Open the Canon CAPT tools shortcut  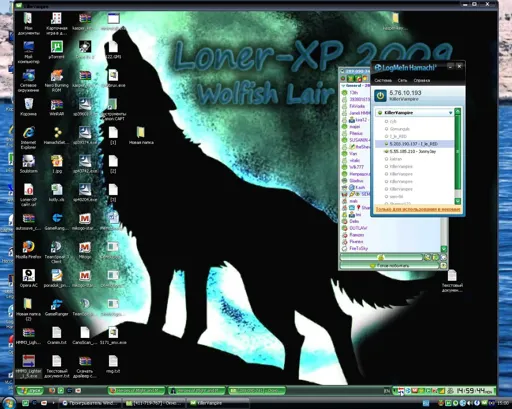tap(113, 109)
